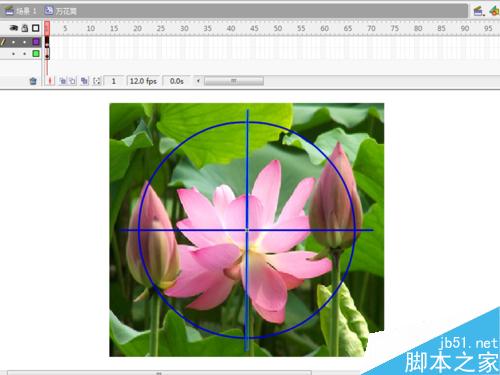The height and width of the screenshot is (375, 500).
Task: Open the Edit Symbols menu icon
Action: 494,11
